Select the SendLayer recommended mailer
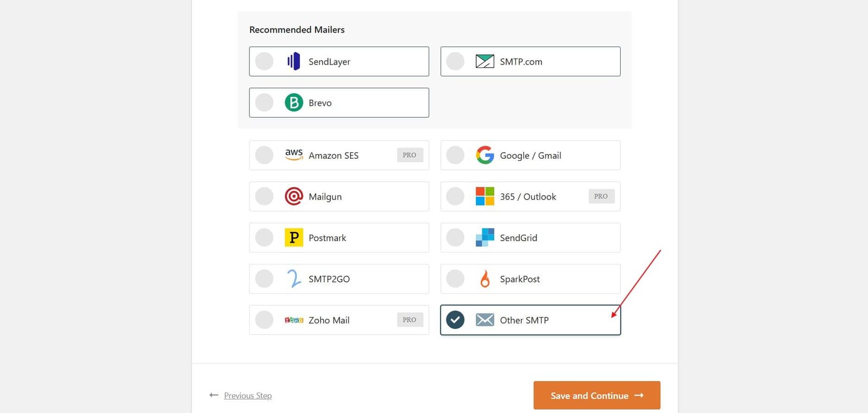The width and height of the screenshot is (868, 413). 264,61
